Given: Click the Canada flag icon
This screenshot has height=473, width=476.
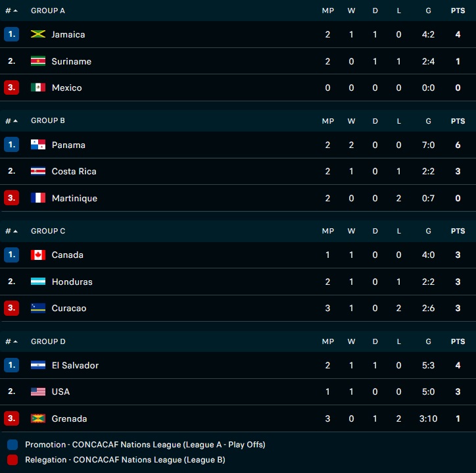Looking at the screenshot, I should (x=38, y=255).
